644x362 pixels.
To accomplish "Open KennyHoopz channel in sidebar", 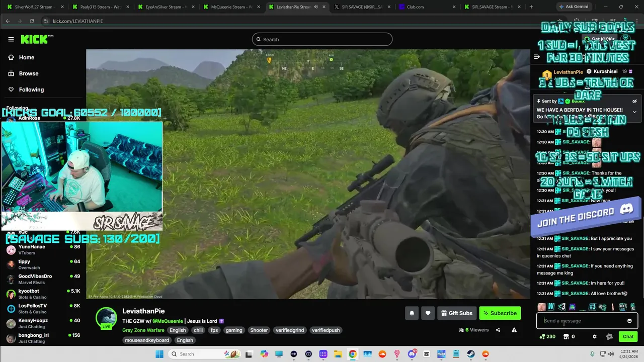I will tap(43, 323).
